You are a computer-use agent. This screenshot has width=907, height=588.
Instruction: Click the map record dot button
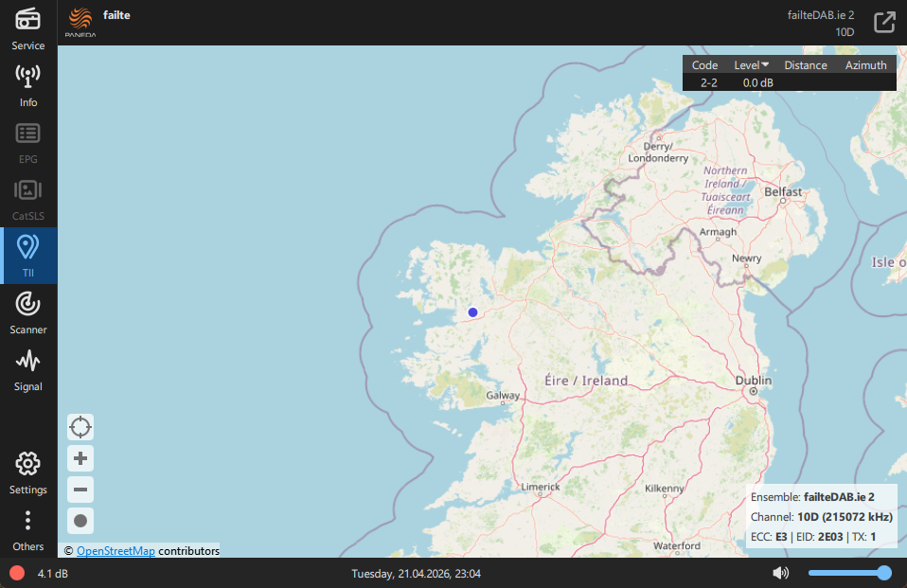[x=80, y=521]
